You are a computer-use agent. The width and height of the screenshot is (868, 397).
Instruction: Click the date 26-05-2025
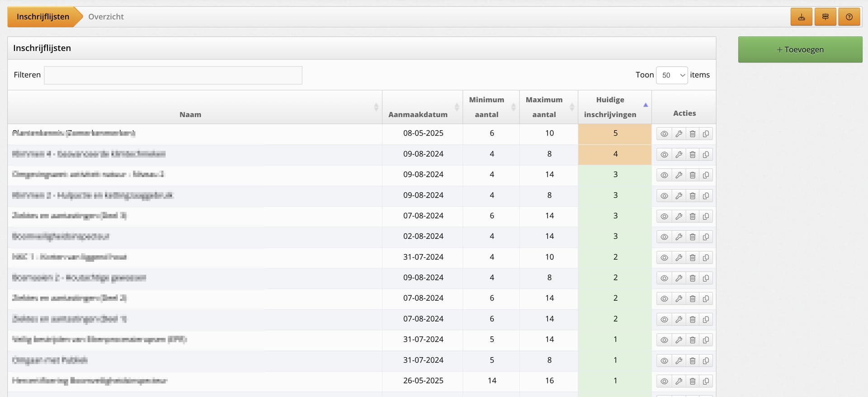423,381
